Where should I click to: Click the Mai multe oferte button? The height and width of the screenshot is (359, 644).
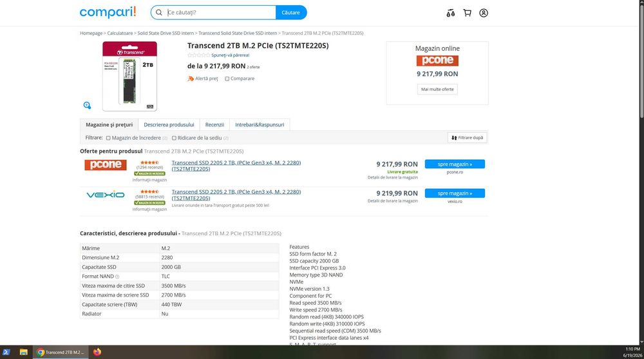(x=437, y=89)
